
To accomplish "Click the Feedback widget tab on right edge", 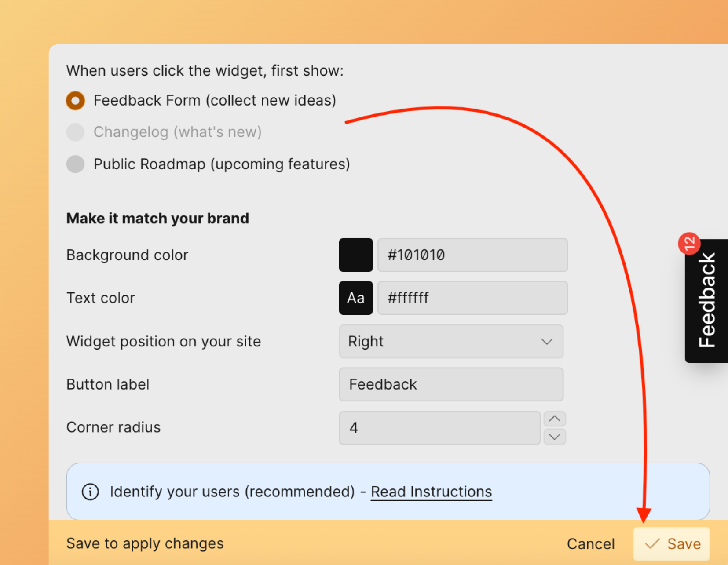I will pos(708,300).
